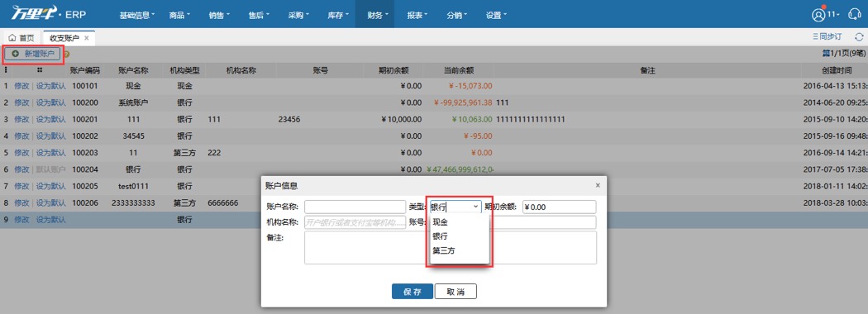
Task: Click the 创建时间 column header
Action: 836,70
